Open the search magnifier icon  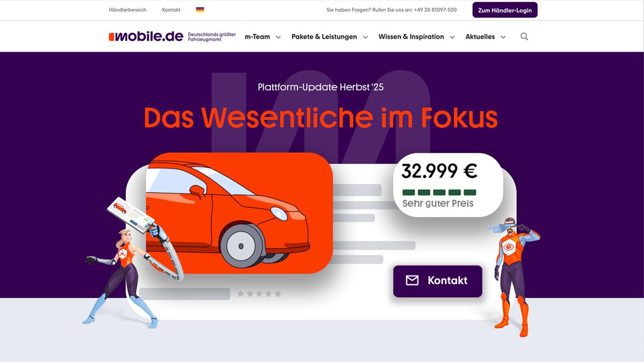tap(524, 36)
